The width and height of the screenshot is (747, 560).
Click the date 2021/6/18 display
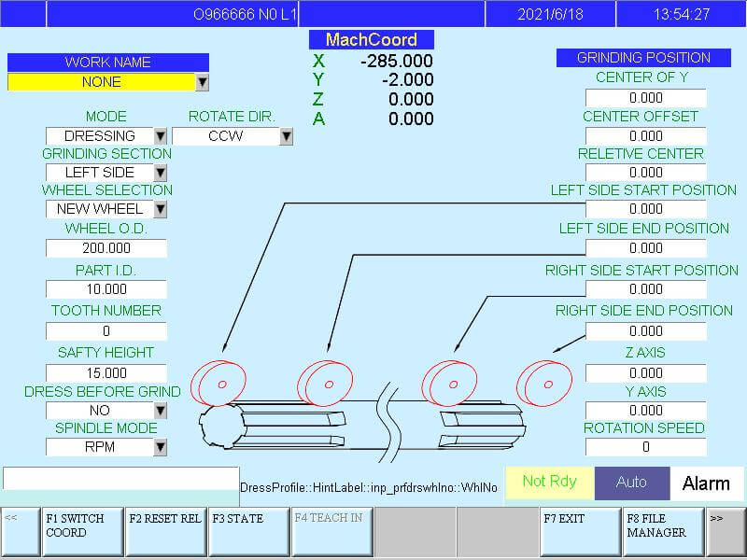(550, 14)
